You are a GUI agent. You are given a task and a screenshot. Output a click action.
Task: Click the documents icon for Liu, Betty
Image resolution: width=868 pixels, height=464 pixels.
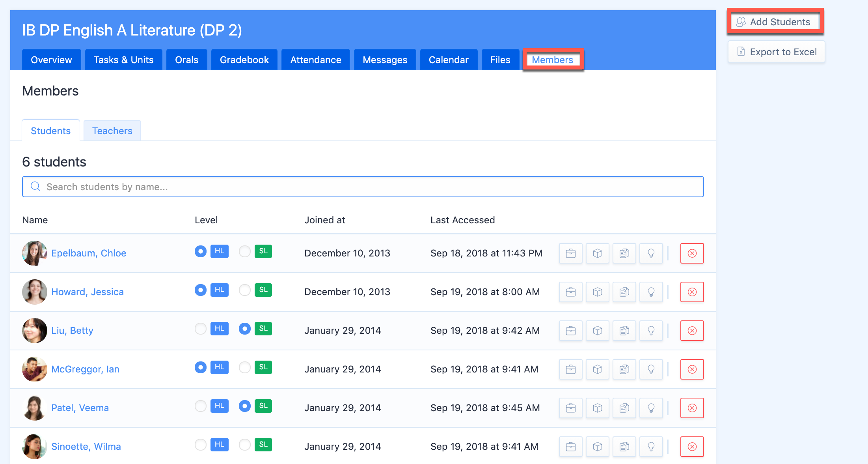pyautogui.click(x=624, y=331)
